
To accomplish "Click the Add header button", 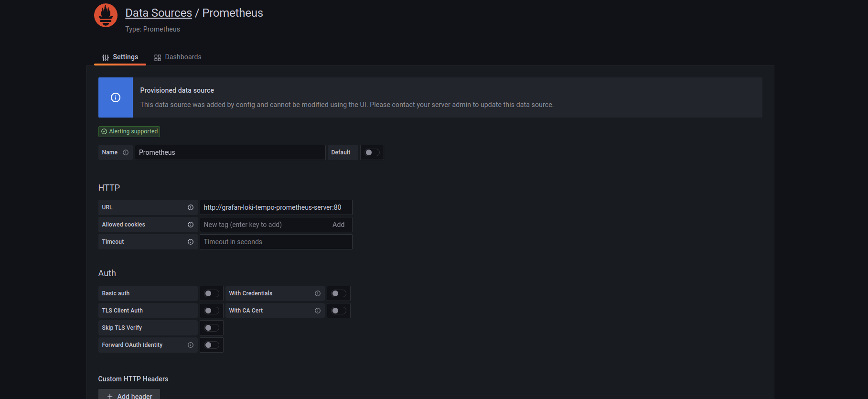I will (x=129, y=395).
